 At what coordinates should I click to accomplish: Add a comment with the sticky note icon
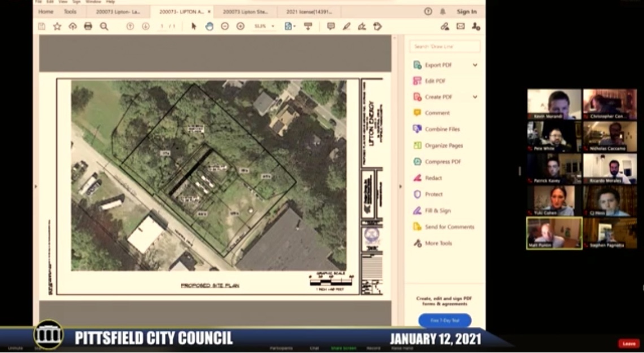[331, 26]
